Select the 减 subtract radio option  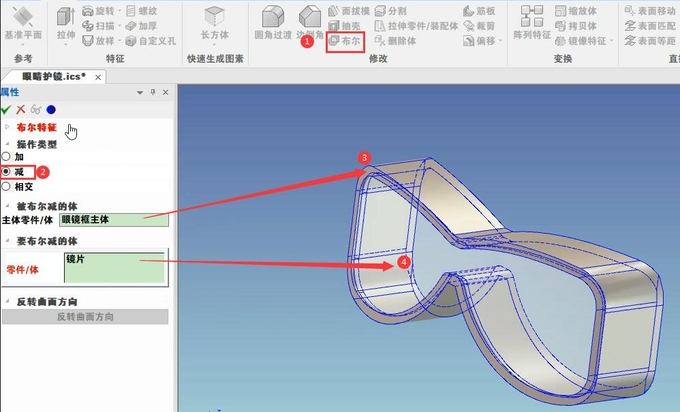point(6,172)
